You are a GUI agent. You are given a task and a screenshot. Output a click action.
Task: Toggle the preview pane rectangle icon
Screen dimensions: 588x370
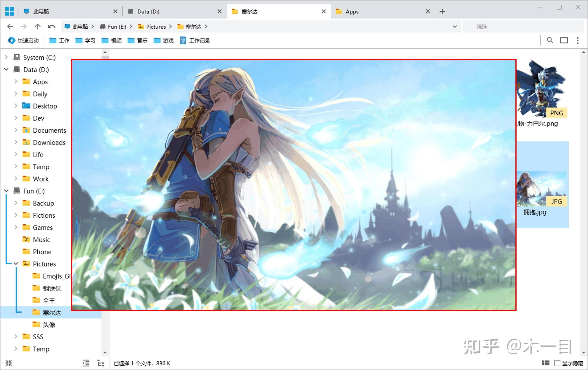[564, 40]
